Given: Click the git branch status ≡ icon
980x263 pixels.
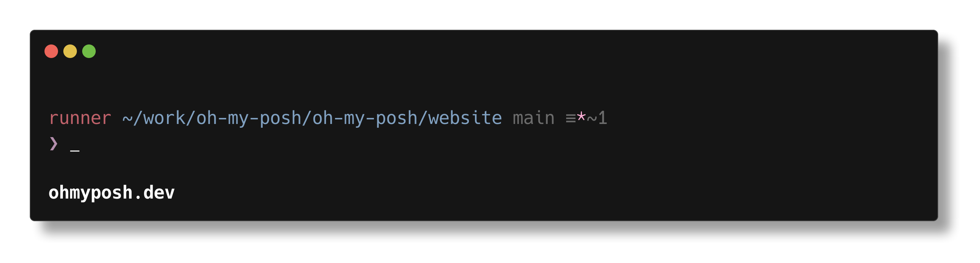Looking at the screenshot, I should click(570, 119).
